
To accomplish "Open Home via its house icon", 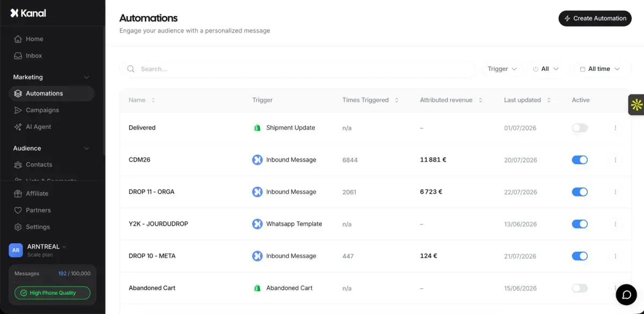I will tap(18, 39).
